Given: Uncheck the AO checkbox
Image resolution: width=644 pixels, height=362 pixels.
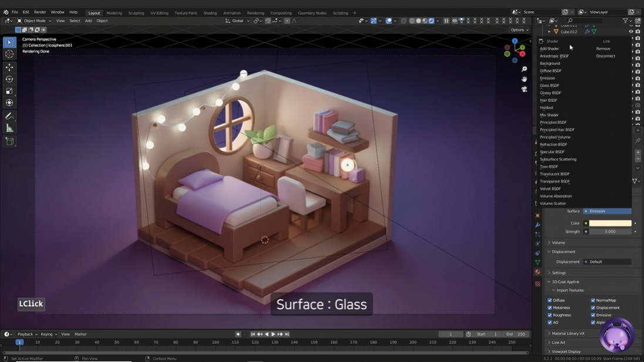Looking at the screenshot, I should click(x=550, y=323).
